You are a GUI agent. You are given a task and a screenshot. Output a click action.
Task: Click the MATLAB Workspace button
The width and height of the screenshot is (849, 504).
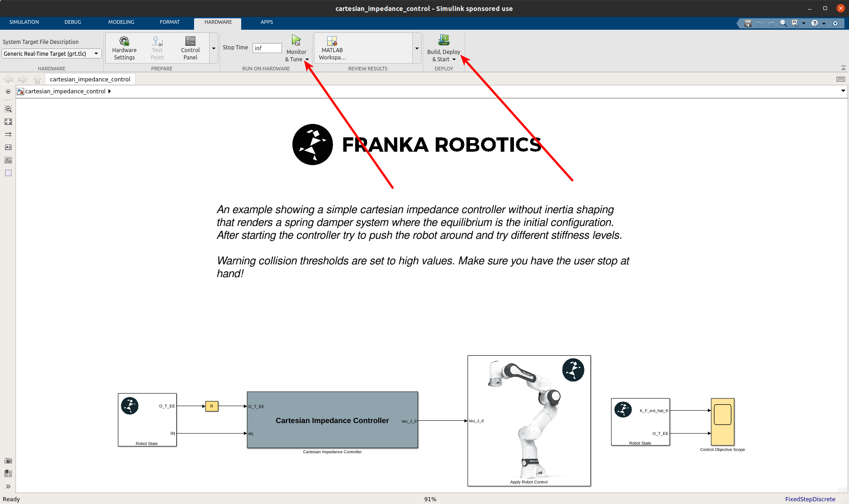332,48
